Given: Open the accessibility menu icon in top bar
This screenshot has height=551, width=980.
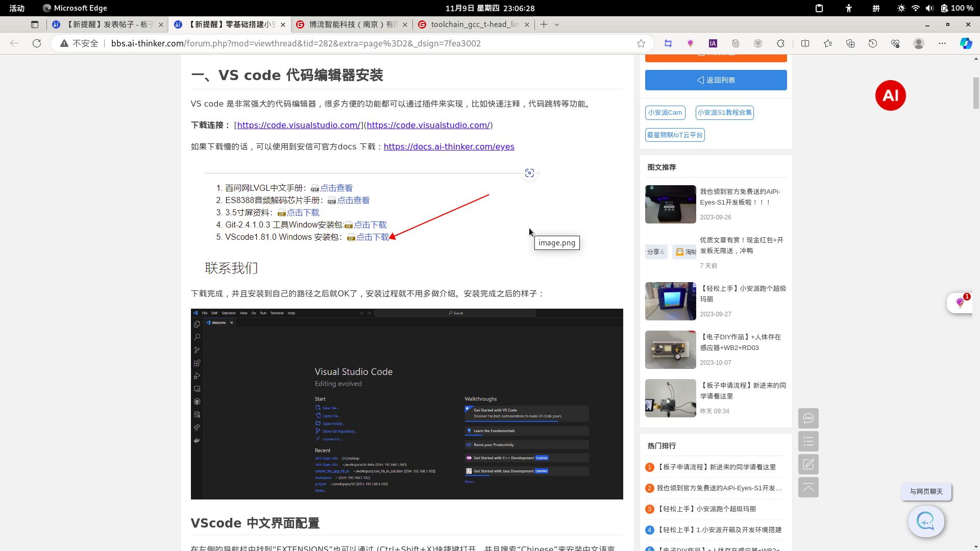Looking at the screenshot, I should pos(849,8).
